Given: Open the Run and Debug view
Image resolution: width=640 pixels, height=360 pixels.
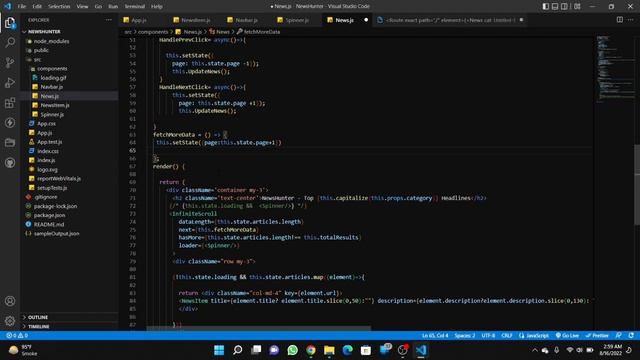Looking at the screenshot, I should pyautogui.click(x=10, y=82).
